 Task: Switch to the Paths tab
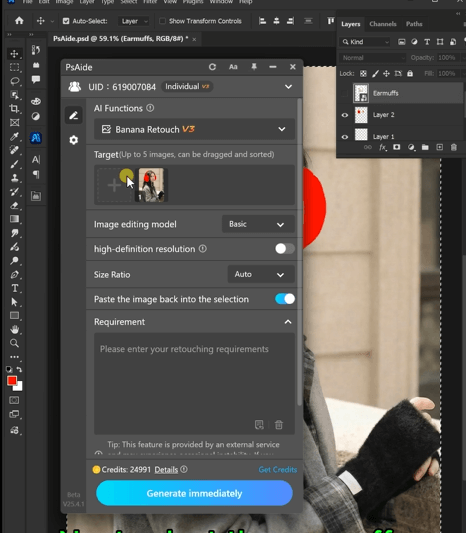414,24
